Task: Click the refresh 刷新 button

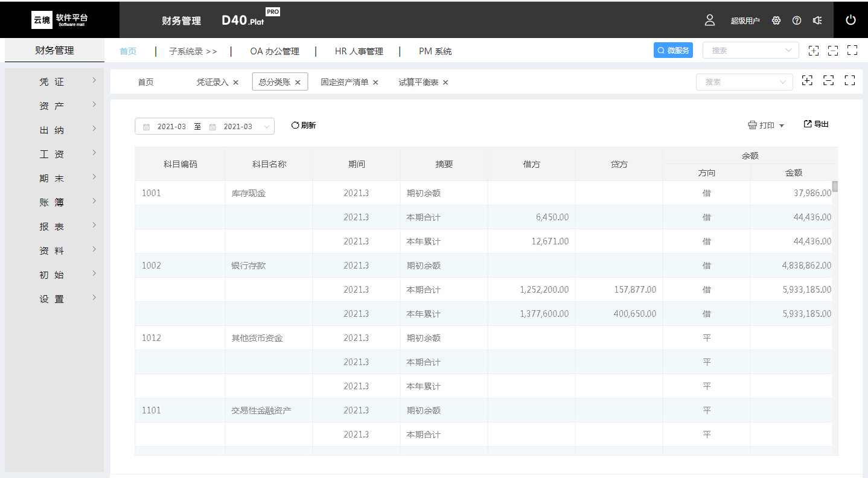Action: (x=304, y=126)
